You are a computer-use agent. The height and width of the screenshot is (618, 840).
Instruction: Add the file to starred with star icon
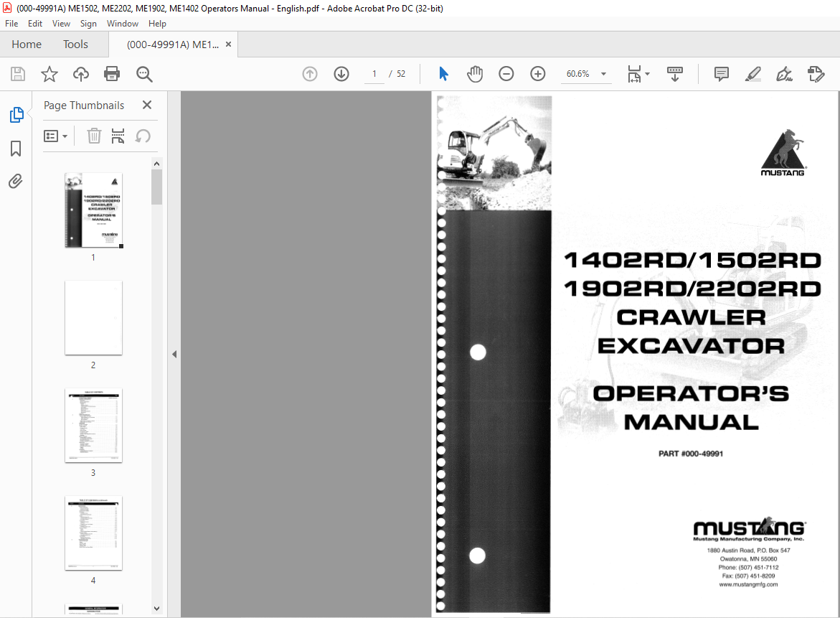click(x=49, y=74)
